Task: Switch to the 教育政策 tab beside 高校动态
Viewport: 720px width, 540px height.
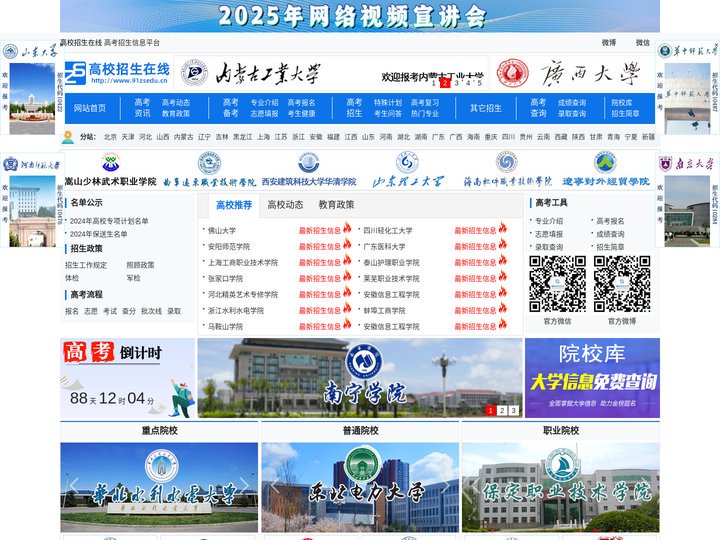Action: [x=337, y=205]
